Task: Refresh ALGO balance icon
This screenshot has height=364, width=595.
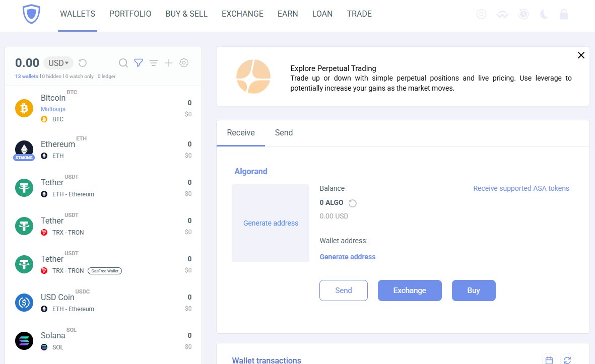Action: [x=353, y=203]
